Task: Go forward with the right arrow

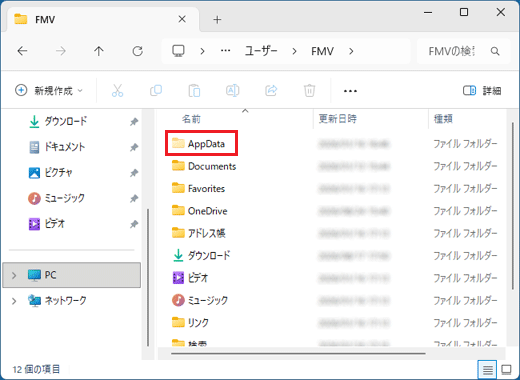Action: click(61, 51)
